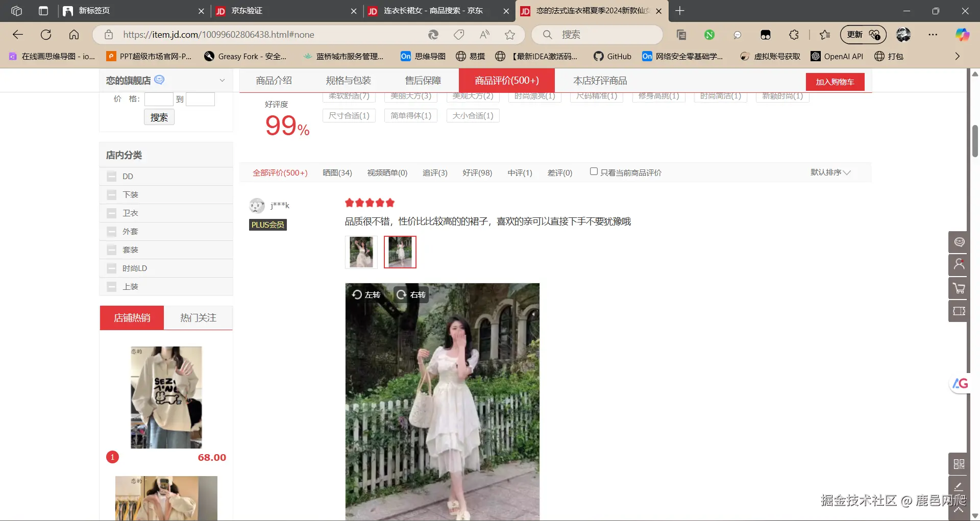Screen dimensions: 980x521
Task: Filter reviews by 好评(98)
Action: tap(477, 172)
